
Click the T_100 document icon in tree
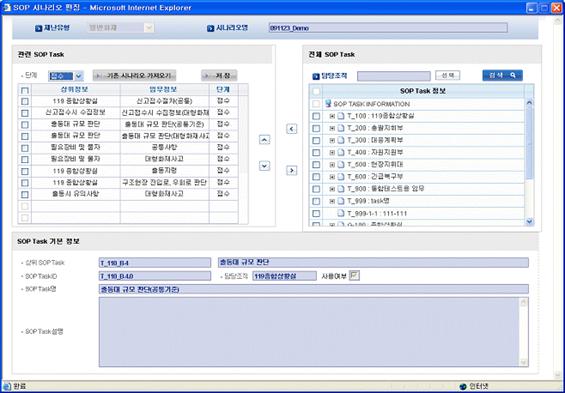point(341,116)
